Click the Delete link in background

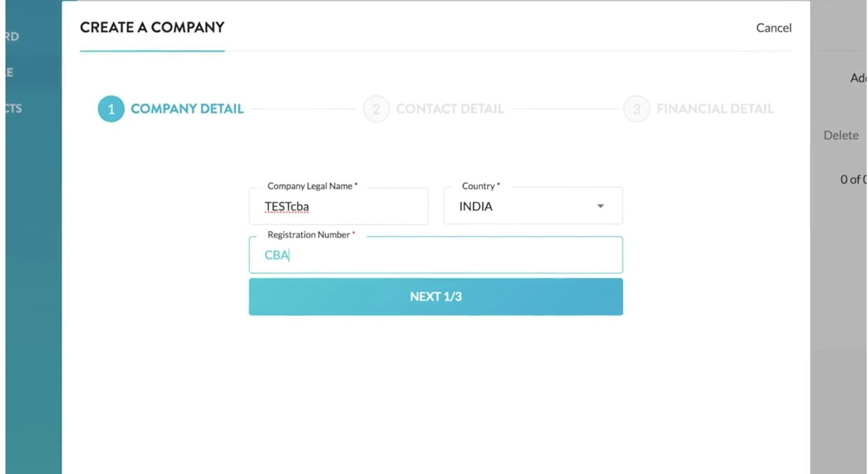(840, 135)
